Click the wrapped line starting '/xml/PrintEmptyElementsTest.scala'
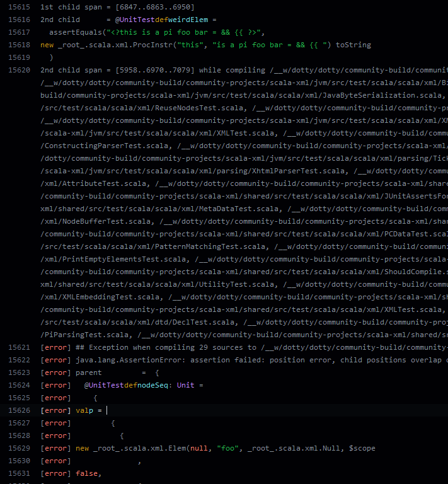The width and height of the screenshot is (448, 484). [x=244, y=259]
